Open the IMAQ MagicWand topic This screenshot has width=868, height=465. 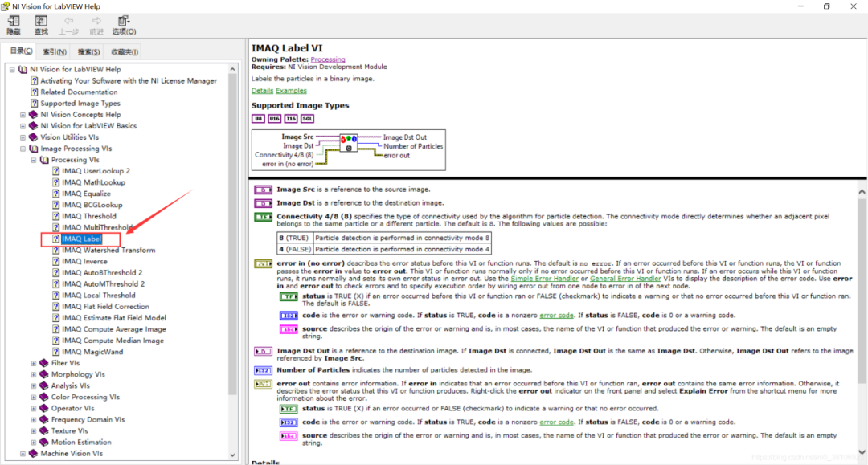[92, 352]
